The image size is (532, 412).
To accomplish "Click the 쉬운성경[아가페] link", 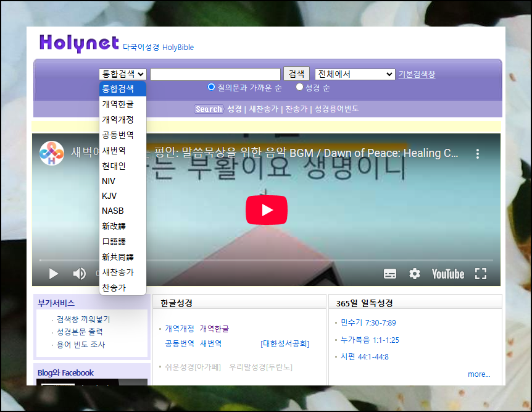I will tap(193, 367).
